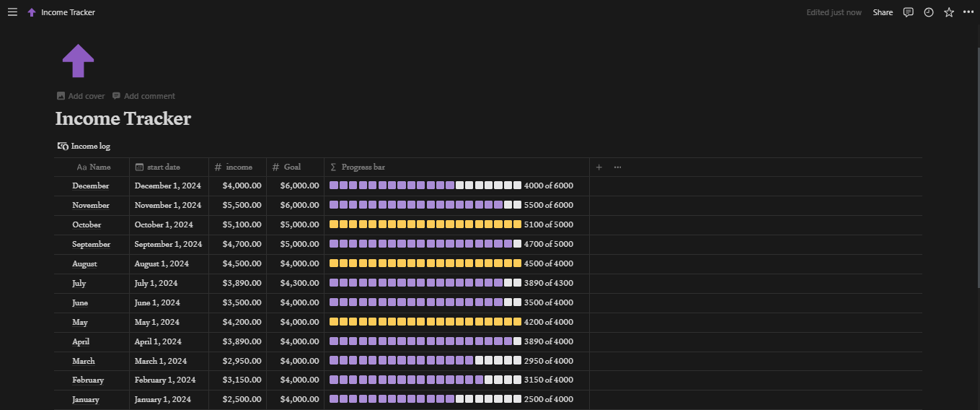This screenshot has height=410, width=980.
Task: Click the Income log view icon
Action: (x=63, y=146)
